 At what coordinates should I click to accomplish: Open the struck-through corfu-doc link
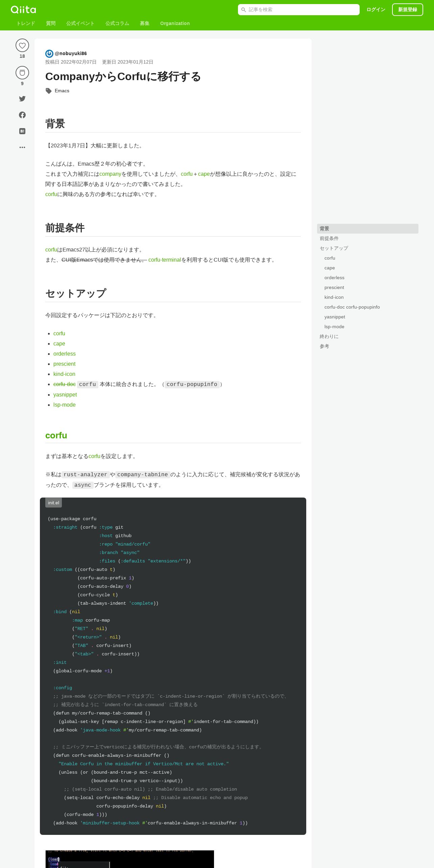pyautogui.click(x=65, y=384)
